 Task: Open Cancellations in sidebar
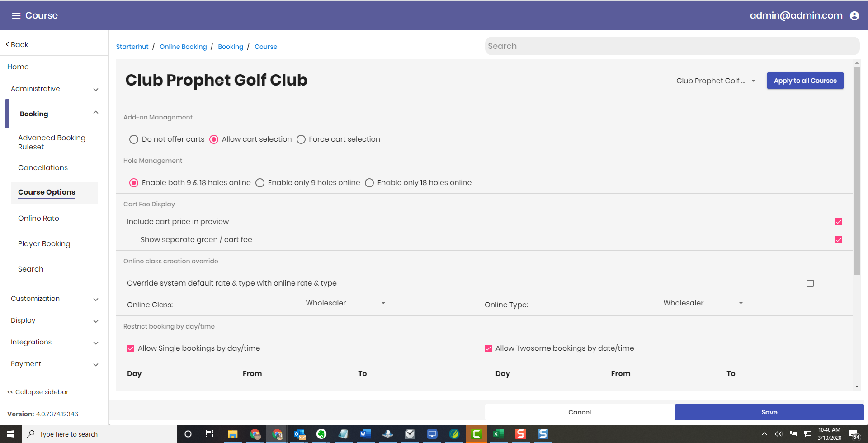(43, 168)
